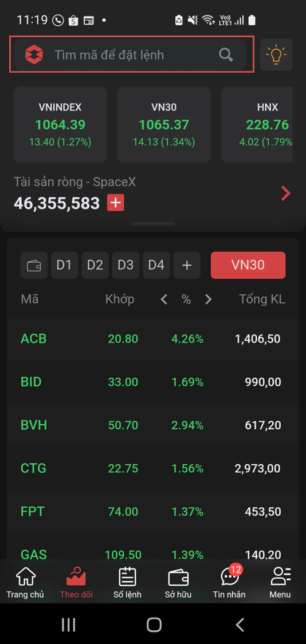The image size is (306, 644).
Task: Cycle percent column right with chevron
Action: (209, 300)
